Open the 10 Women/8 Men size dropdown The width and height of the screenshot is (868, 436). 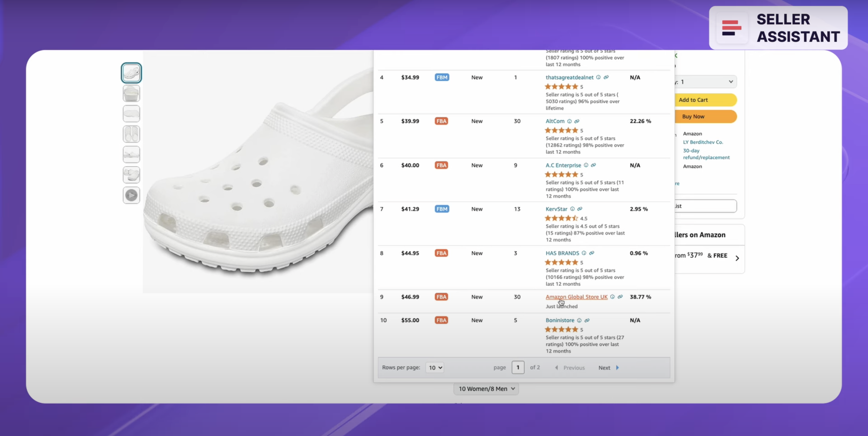[486, 389]
